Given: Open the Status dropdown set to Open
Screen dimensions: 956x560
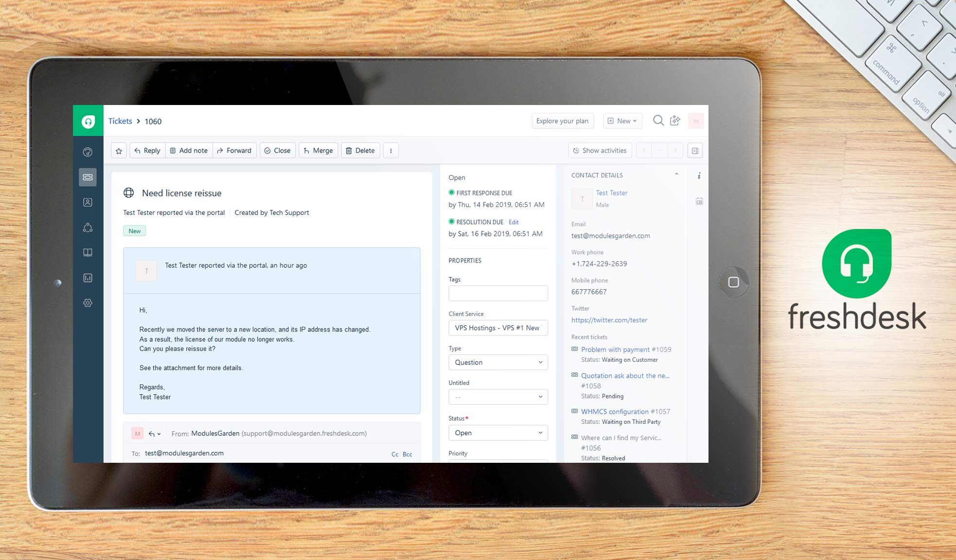Looking at the screenshot, I should (498, 432).
